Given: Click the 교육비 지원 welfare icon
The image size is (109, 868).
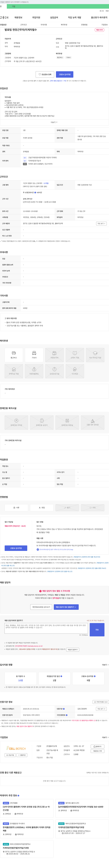Looking at the screenshot, I should (x=75, y=355).
